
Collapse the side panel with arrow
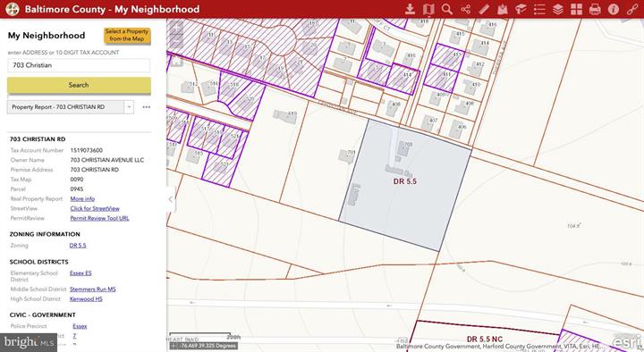click(x=171, y=200)
